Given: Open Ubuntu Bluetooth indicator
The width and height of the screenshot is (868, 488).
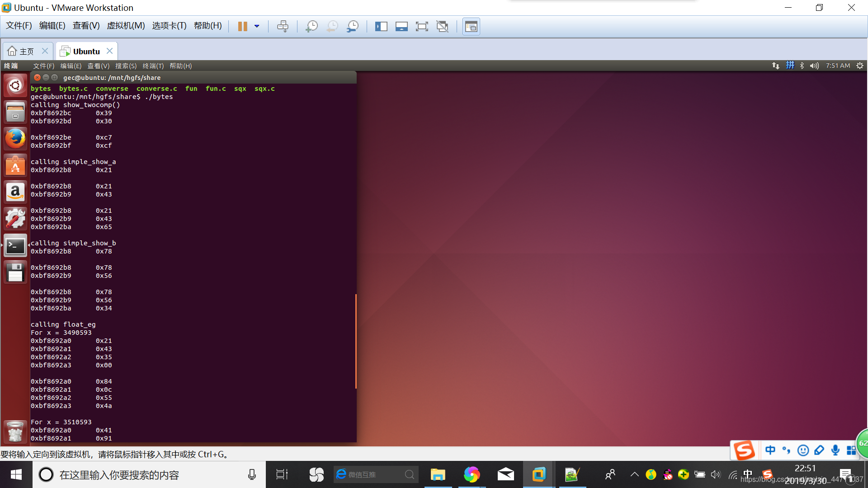Looking at the screenshot, I should click(x=802, y=66).
